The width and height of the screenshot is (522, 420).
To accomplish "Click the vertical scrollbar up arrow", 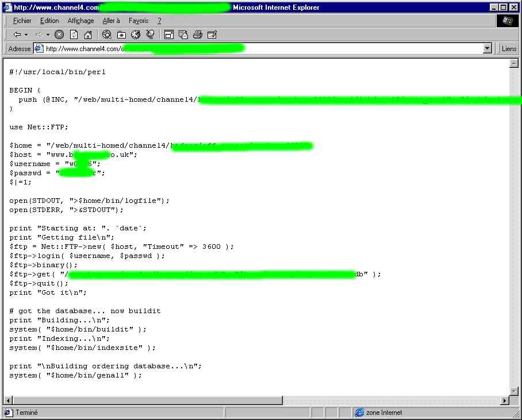I will 514,63.
